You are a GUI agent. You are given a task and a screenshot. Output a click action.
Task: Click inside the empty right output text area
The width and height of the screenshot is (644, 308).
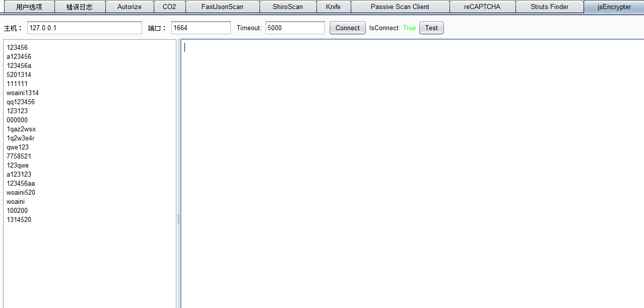pyautogui.click(x=412, y=174)
